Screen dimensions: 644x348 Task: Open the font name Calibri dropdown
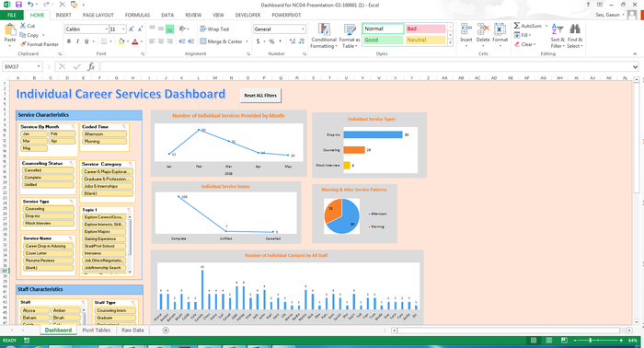(x=106, y=29)
